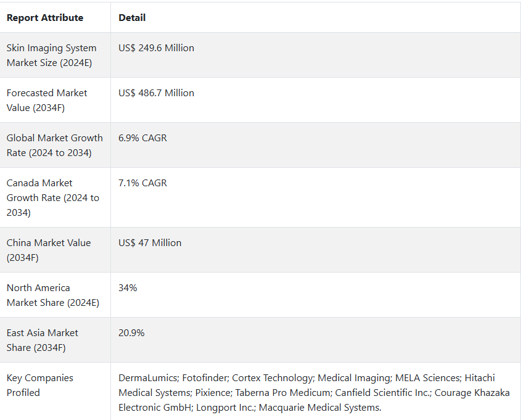
Task: Click the 6.9% CAGR value
Action: tap(142, 138)
